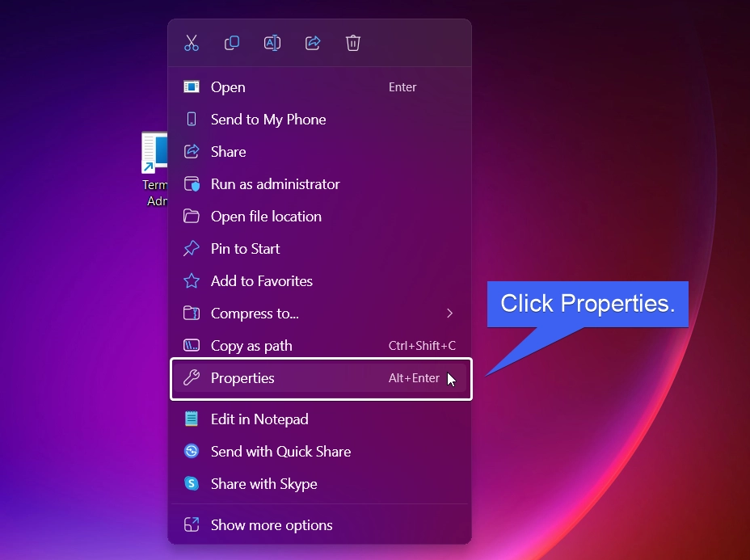
Task: Select Edit in Notepad
Action: [x=319, y=419]
